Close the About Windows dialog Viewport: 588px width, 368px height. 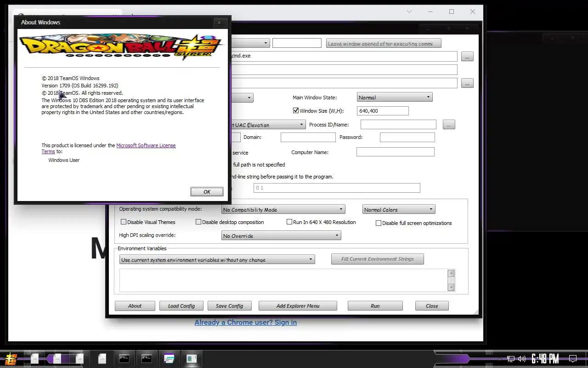(x=219, y=23)
